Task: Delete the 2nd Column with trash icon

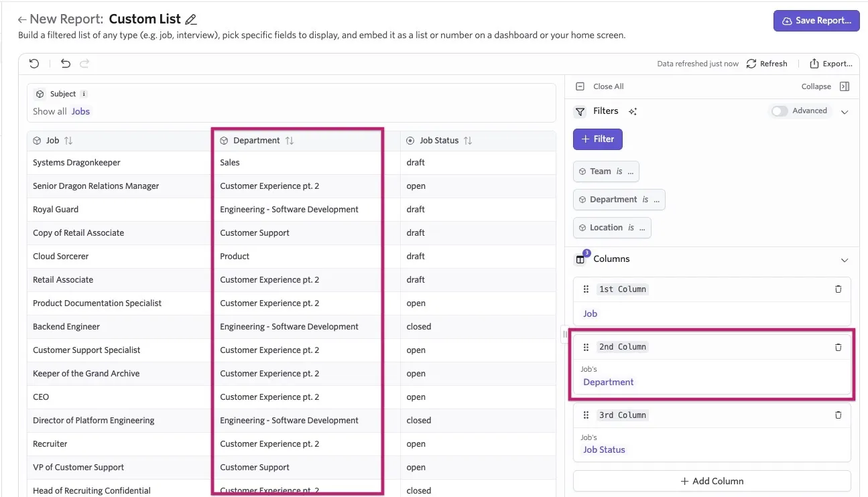Action: click(838, 347)
